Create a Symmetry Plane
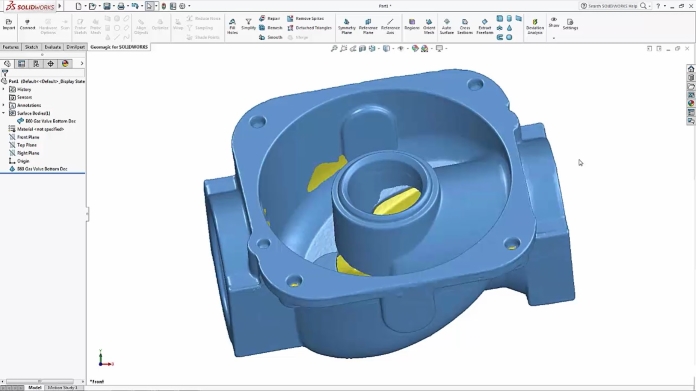The height and width of the screenshot is (391, 696). 347,27
